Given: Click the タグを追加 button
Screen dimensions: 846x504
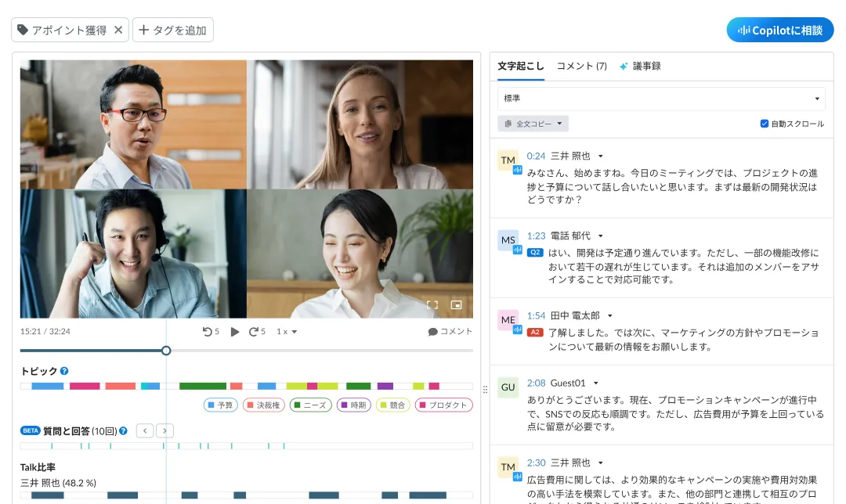Looking at the screenshot, I should (x=172, y=31).
